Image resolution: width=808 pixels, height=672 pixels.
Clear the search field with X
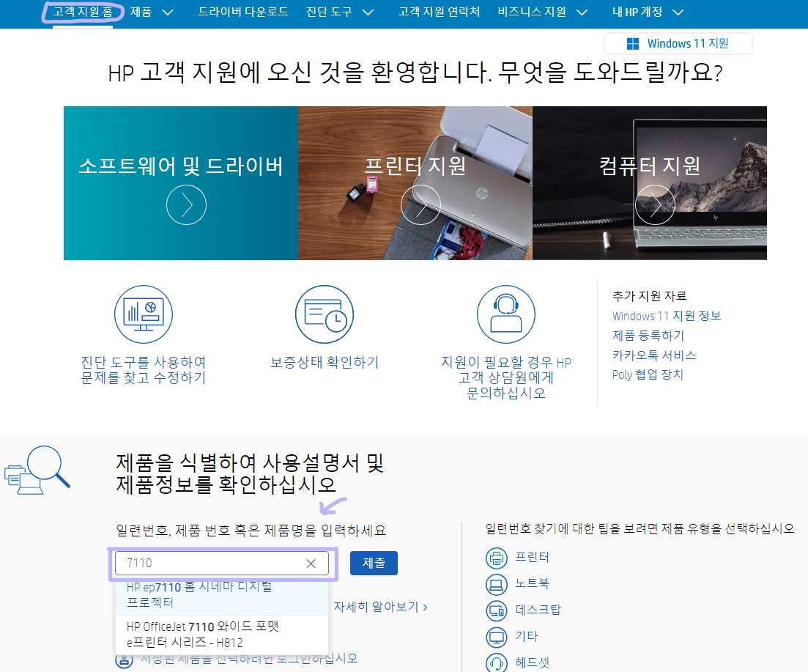(x=311, y=564)
